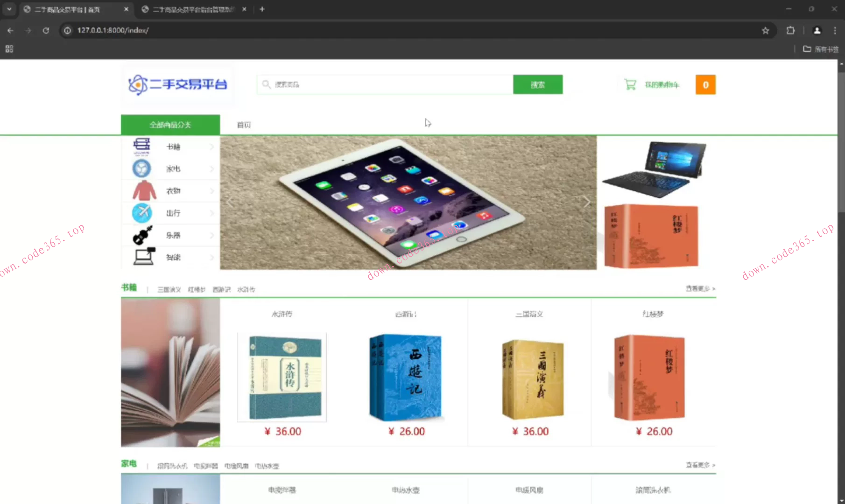The image size is (845, 504).
Task: Open the browser three-dot menu
Action: click(835, 30)
